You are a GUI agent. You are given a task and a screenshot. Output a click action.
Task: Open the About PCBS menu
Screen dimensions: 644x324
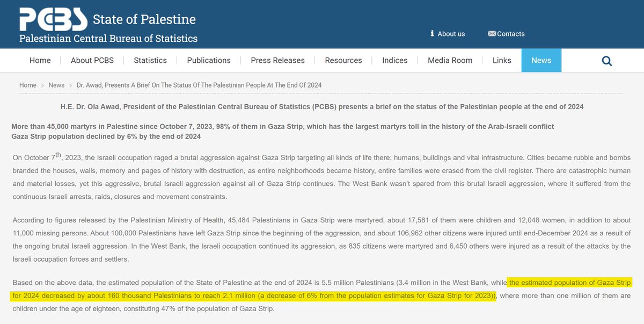tap(92, 60)
